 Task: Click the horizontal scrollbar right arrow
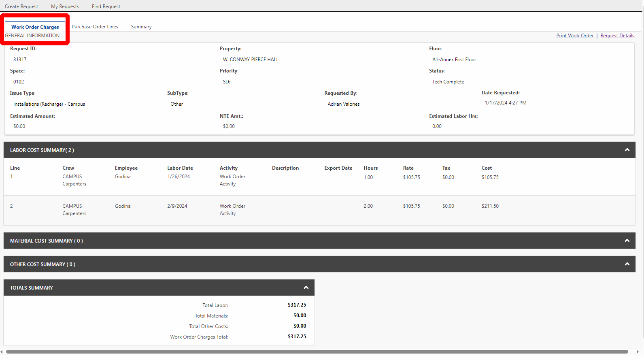638,352
